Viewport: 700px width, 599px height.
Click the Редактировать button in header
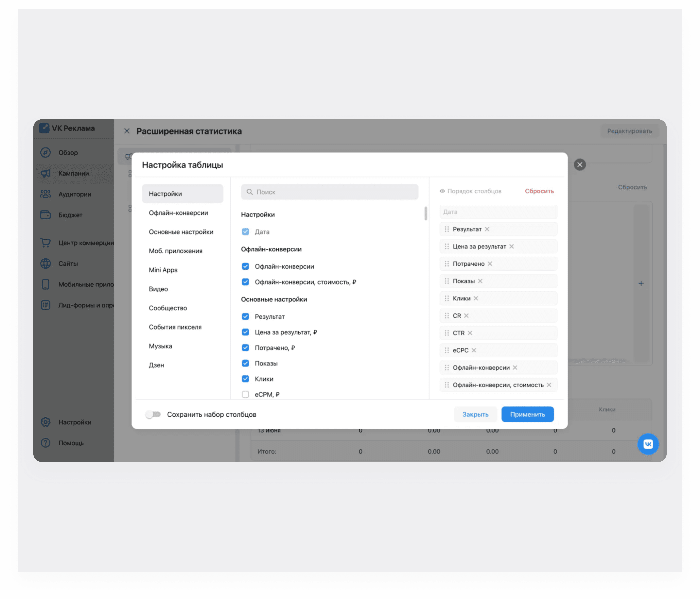(629, 131)
